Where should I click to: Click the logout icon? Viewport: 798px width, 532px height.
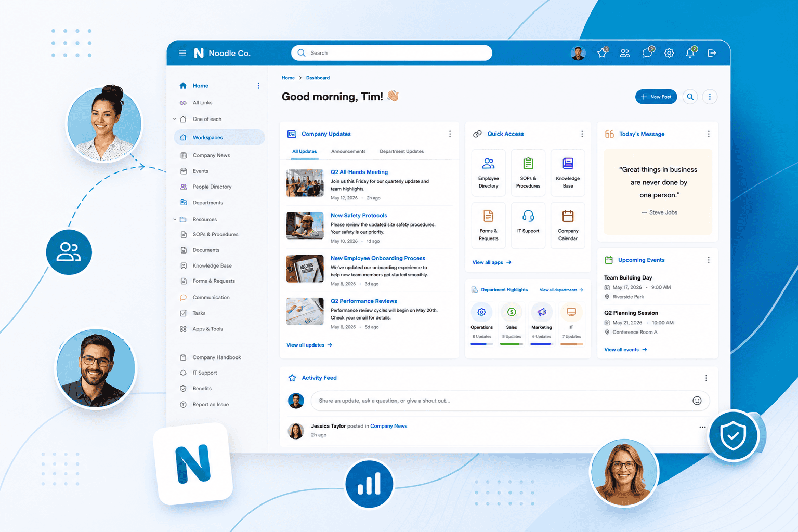[x=712, y=53]
